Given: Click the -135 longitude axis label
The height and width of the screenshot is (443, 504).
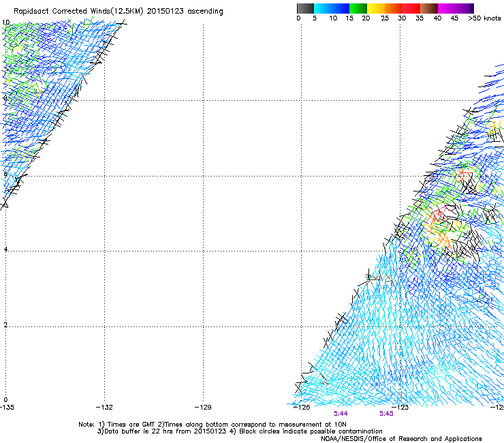Looking at the screenshot, I should coord(7,408).
